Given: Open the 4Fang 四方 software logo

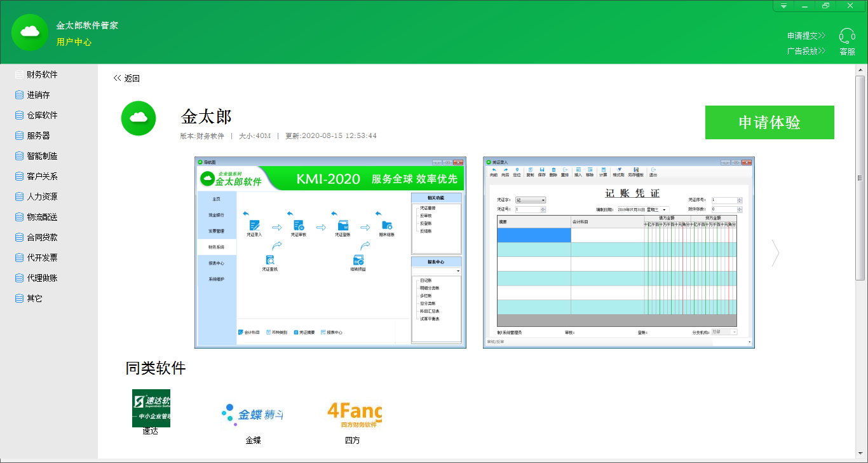Looking at the screenshot, I should (x=354, y=415).
